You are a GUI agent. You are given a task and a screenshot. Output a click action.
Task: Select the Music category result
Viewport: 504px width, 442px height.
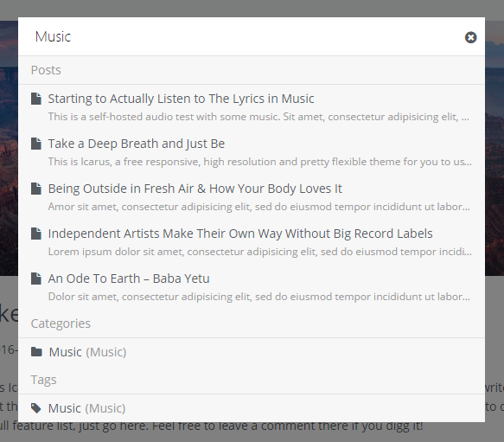(252, 352)
